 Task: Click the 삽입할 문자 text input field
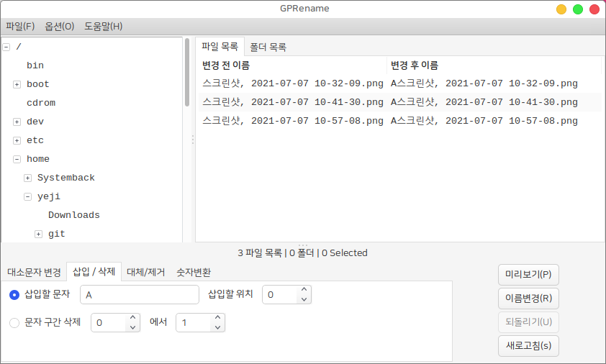coord(139,295)
